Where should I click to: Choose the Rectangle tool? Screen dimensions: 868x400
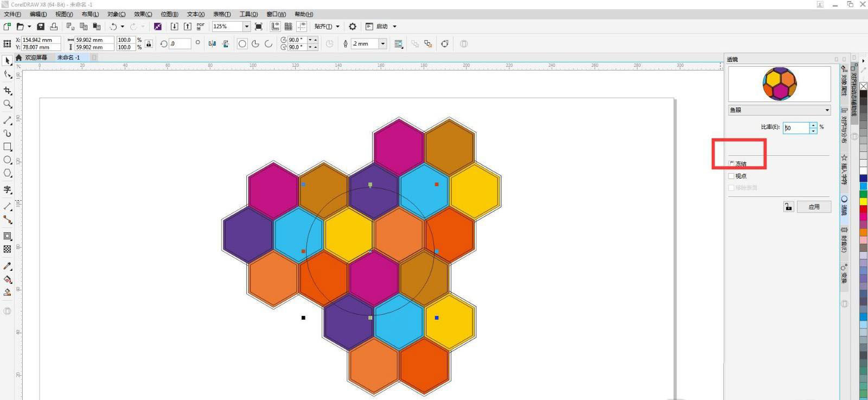[x=8, y=147]
